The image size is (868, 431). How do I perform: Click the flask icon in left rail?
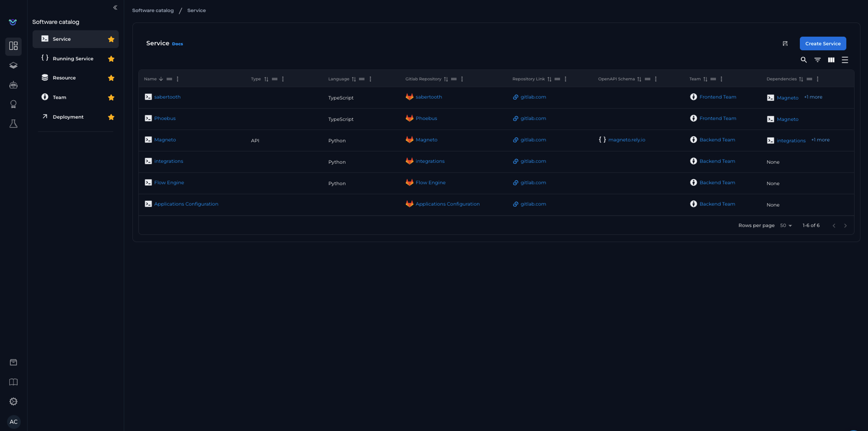click(13, 124)
